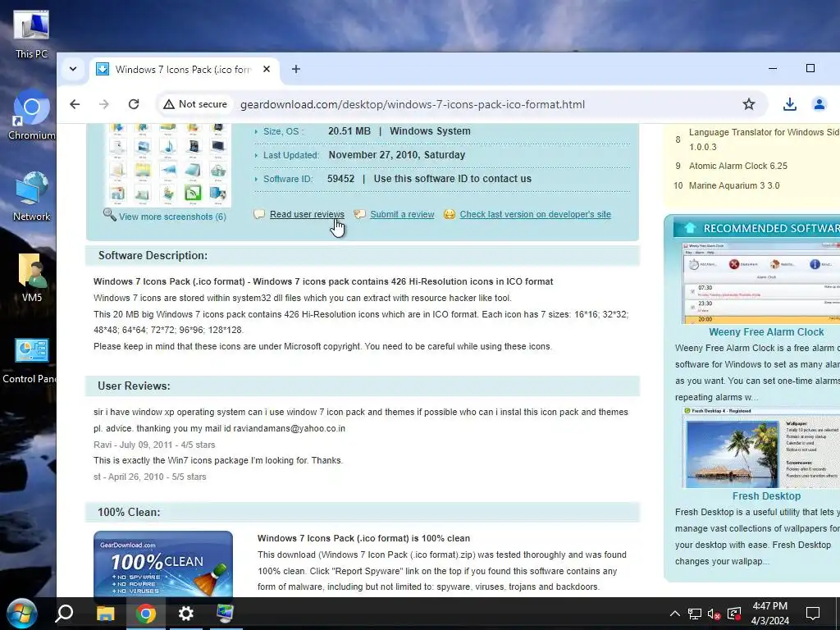Reload the current page
This screenshot has height=630, width=840.
pyautogui.click(x=134, y=104)
